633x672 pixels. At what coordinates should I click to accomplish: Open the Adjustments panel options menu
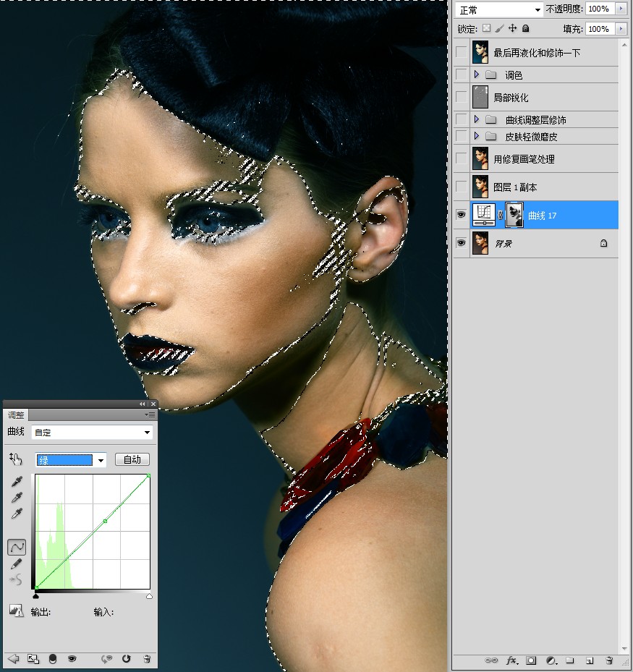(x=150, y=415)
